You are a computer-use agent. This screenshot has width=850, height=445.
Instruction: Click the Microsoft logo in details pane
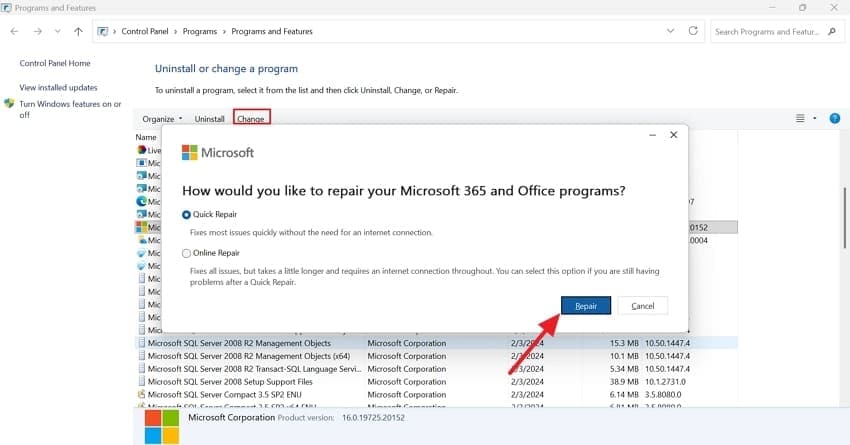162,427
